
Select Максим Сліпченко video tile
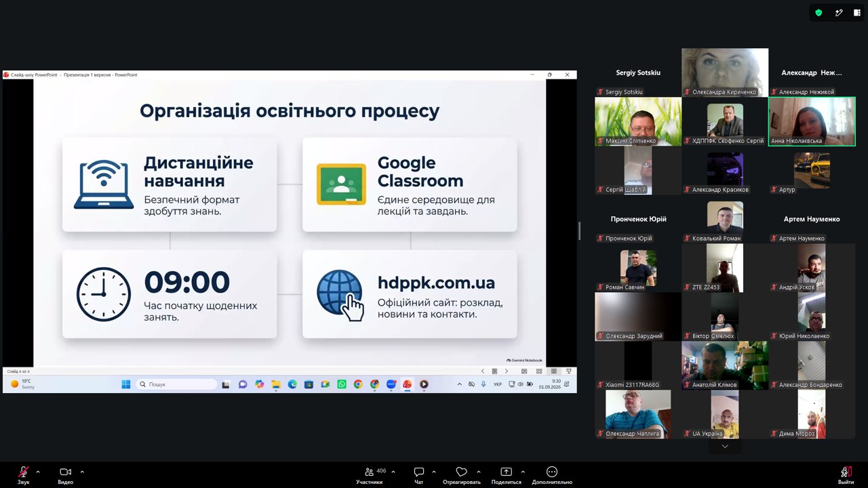pos(638,121)
